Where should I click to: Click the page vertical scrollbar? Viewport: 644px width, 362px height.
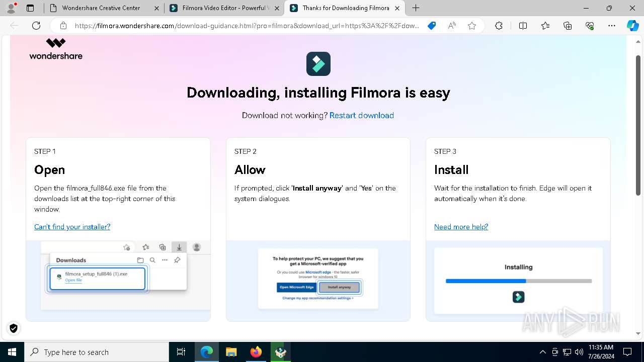click(638, 126)
